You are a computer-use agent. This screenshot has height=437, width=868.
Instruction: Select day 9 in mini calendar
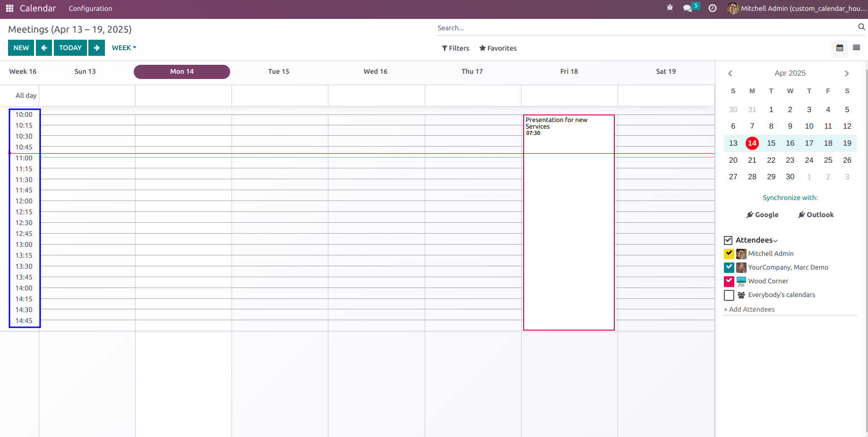[x=790, y=126]
